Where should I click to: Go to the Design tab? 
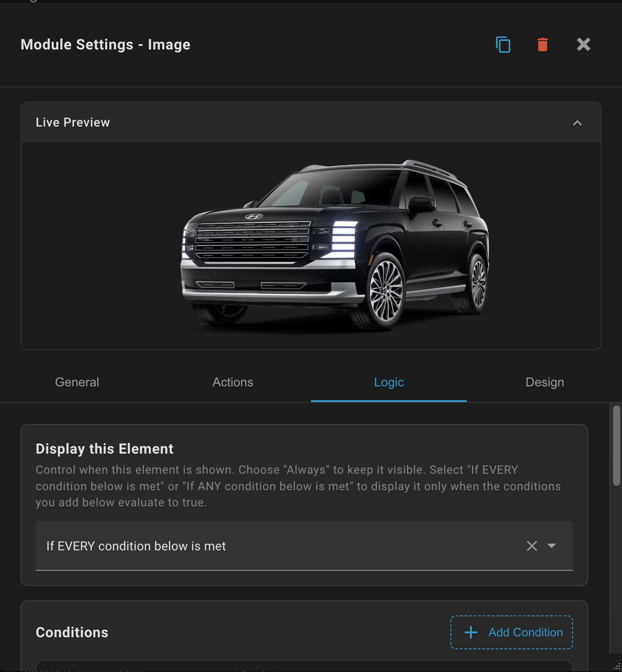tap(544, 382)
